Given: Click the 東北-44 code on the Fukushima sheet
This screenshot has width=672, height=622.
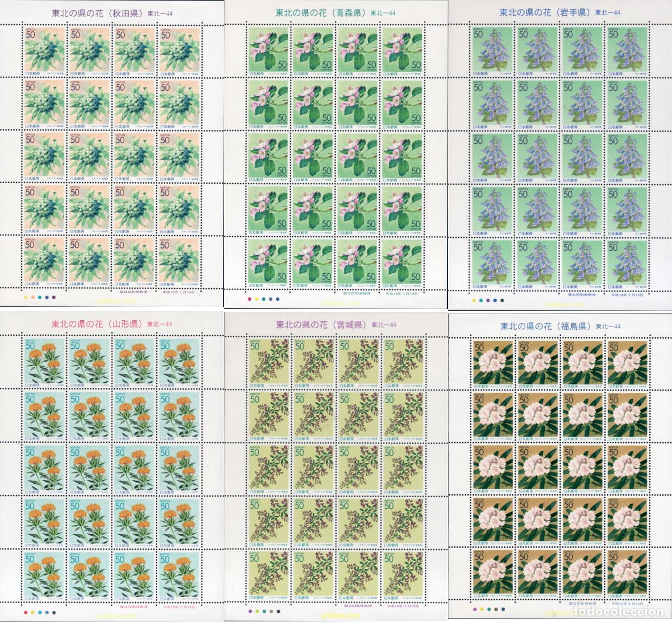Looking at the screenshot, I should click(x=607, y=327).
